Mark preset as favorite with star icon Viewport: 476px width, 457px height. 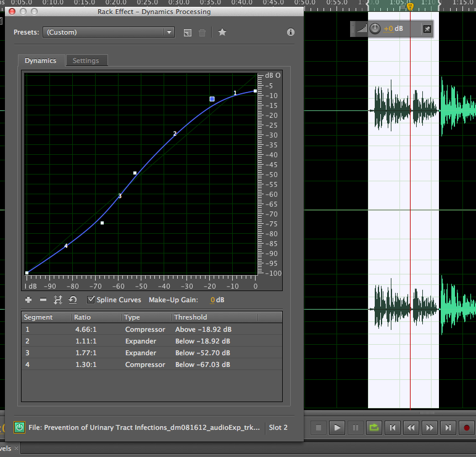coord(222,32)
